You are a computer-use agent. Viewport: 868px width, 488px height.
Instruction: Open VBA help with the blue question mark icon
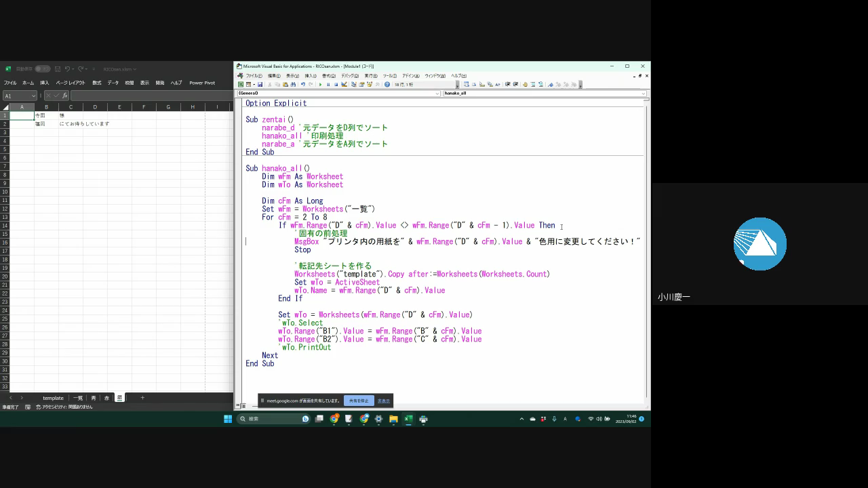click(387, 85)
